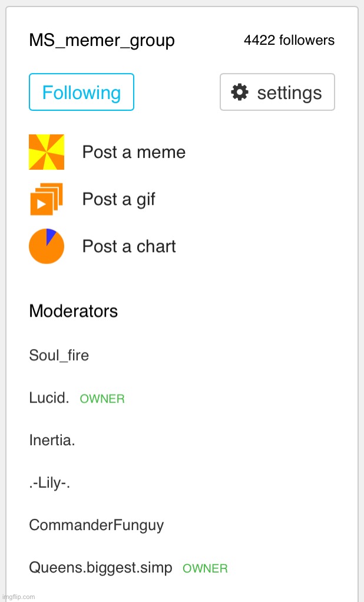Open moderator .-Lily-.'s profile
This screenshot has height=602, width=364.
click(x=49, y=482)
